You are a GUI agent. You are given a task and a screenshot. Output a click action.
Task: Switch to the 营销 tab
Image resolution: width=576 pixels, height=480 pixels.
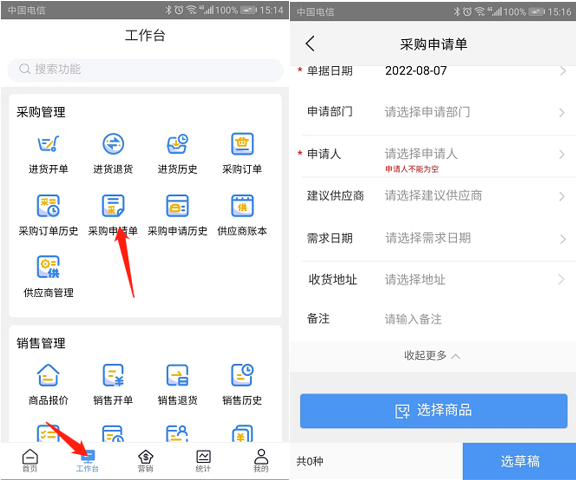145,461
